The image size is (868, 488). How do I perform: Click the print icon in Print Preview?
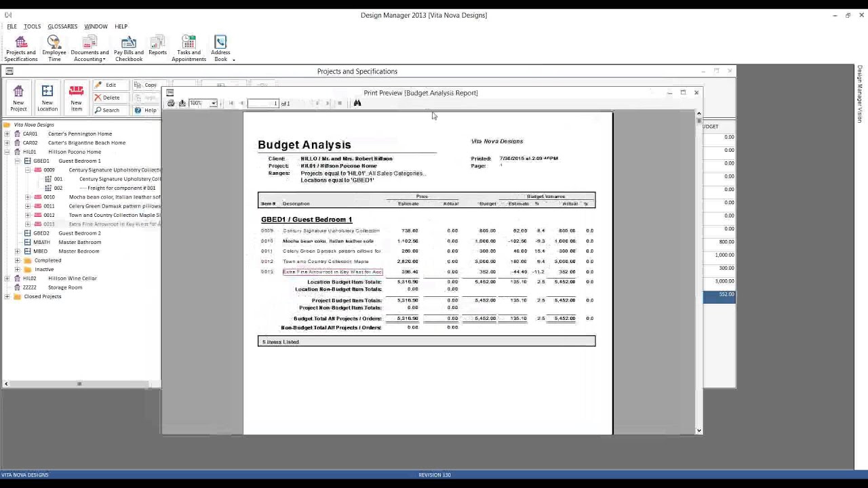tap(171, 103)
